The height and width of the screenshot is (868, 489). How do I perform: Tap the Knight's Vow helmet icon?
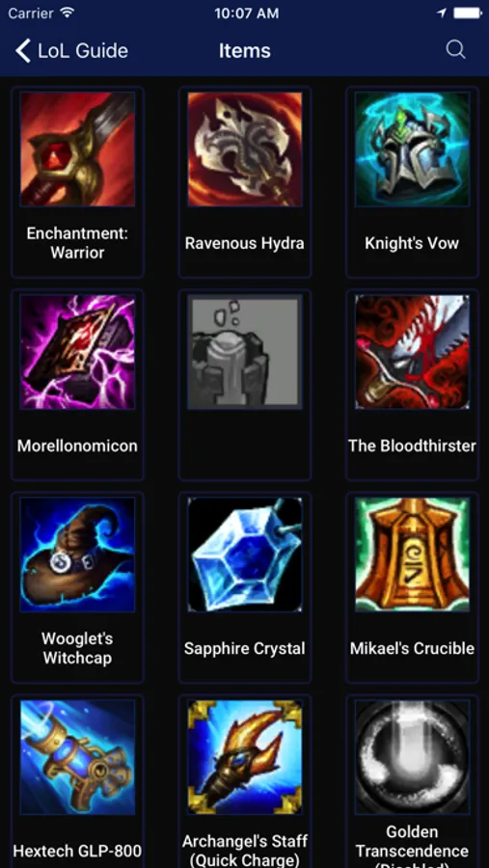[x=412, y=149]
